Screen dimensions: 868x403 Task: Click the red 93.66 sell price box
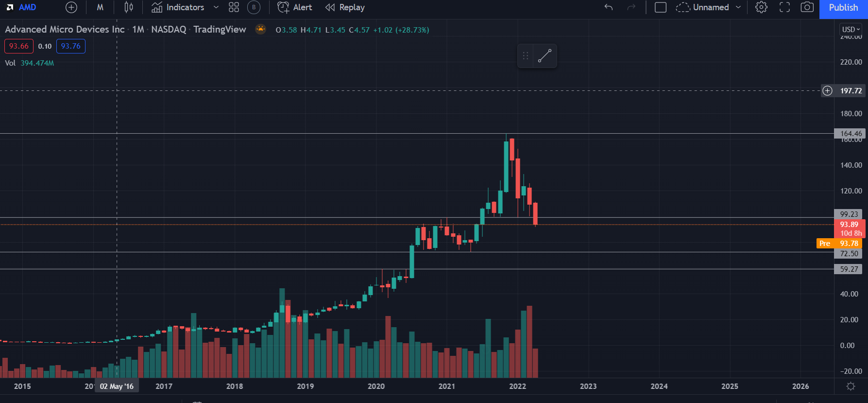[19, 46]
